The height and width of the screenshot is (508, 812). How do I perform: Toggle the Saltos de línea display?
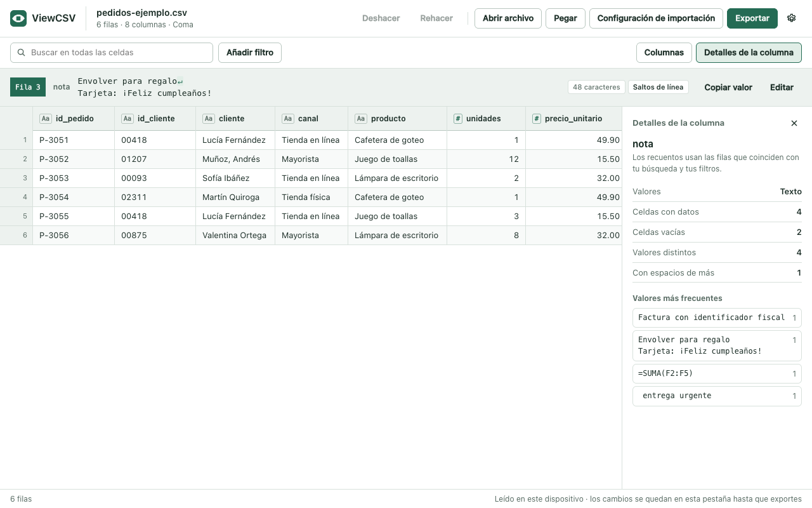658,87
